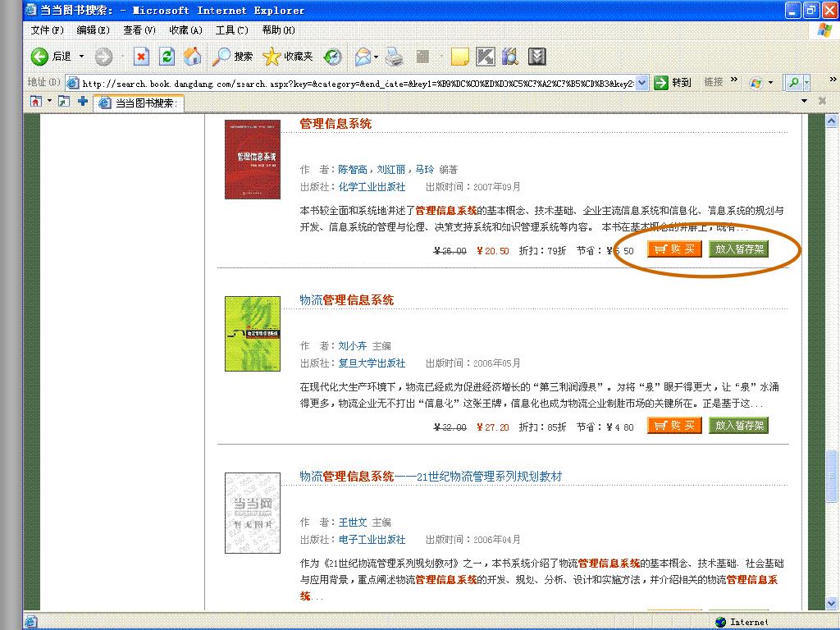The image size is (840, 630).
Task: Open the 搜索 magnifier toolbar button
Action: coord(232,57)
